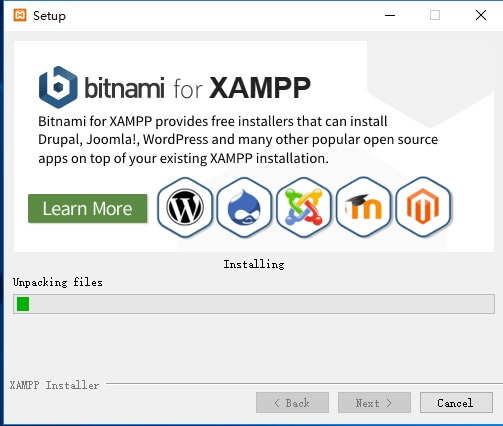
Task: Click the bitnami wordmark text
Action: point(124,88)
